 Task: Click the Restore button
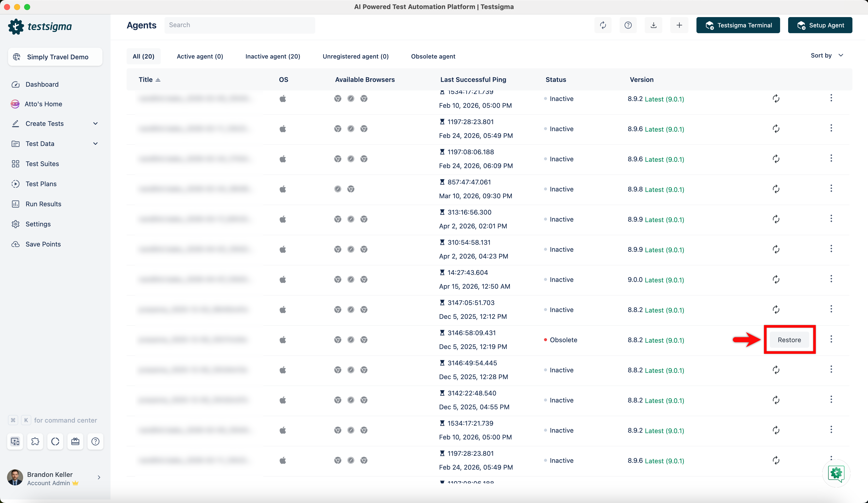click(x=789, y=340)
